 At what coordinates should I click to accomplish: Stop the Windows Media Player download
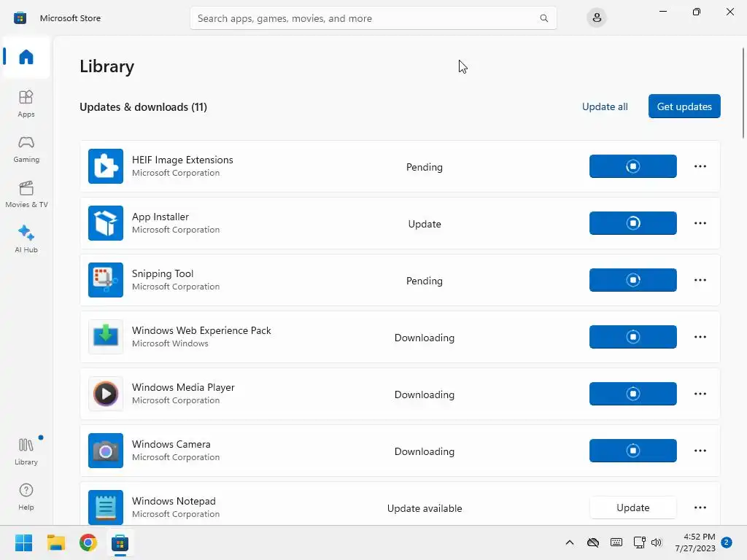coord(632,394)
